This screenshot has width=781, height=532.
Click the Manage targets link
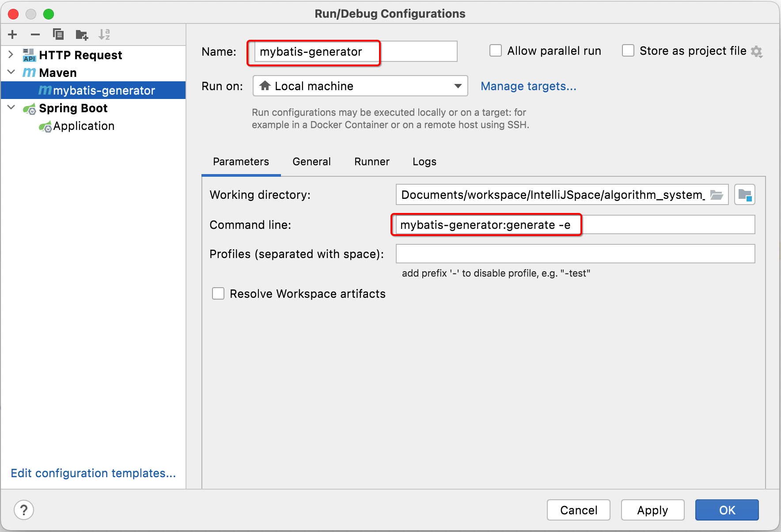pos(528,86)
